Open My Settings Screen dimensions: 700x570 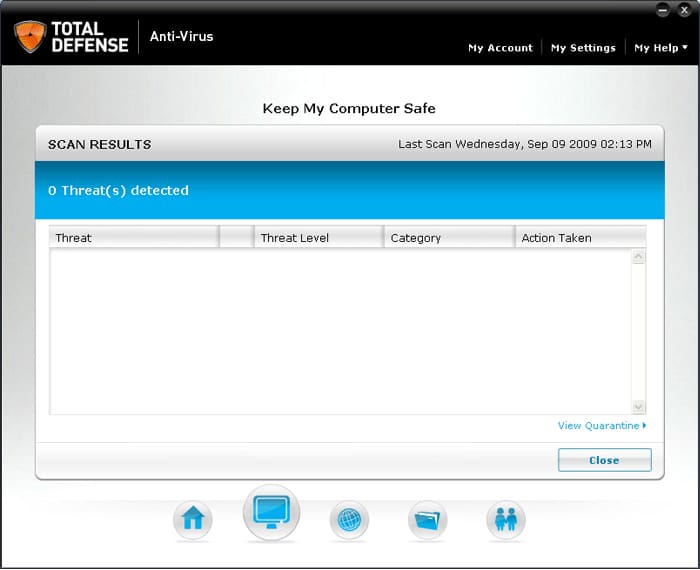pos(583,48)
